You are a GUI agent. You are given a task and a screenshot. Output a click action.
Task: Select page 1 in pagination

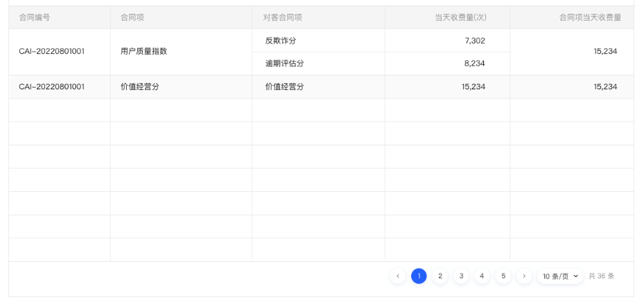[x=419, y=276]
